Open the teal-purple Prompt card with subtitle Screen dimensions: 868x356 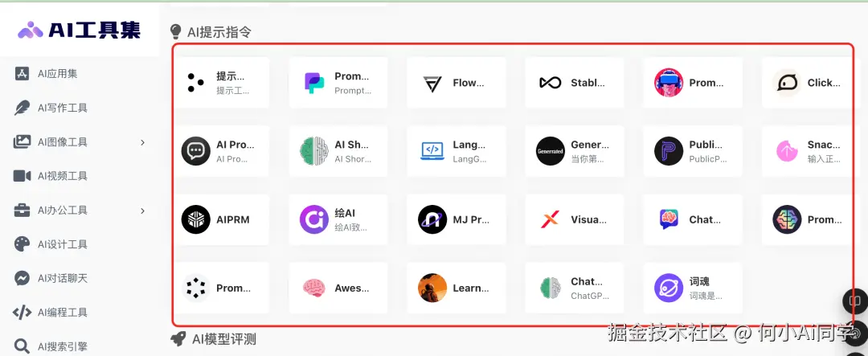click(x=338, y=83)
